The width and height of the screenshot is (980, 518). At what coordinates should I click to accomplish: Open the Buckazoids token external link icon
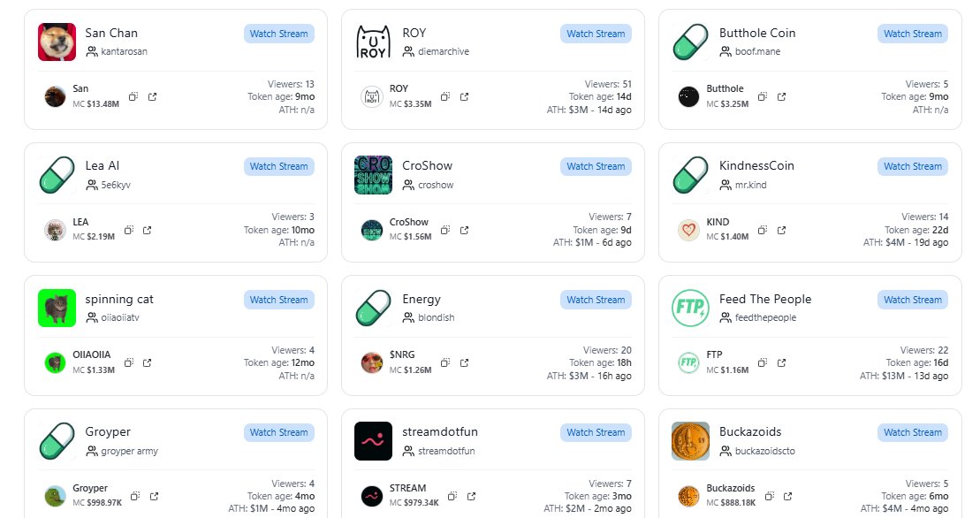pyautogui.click(x=787, y=496)
